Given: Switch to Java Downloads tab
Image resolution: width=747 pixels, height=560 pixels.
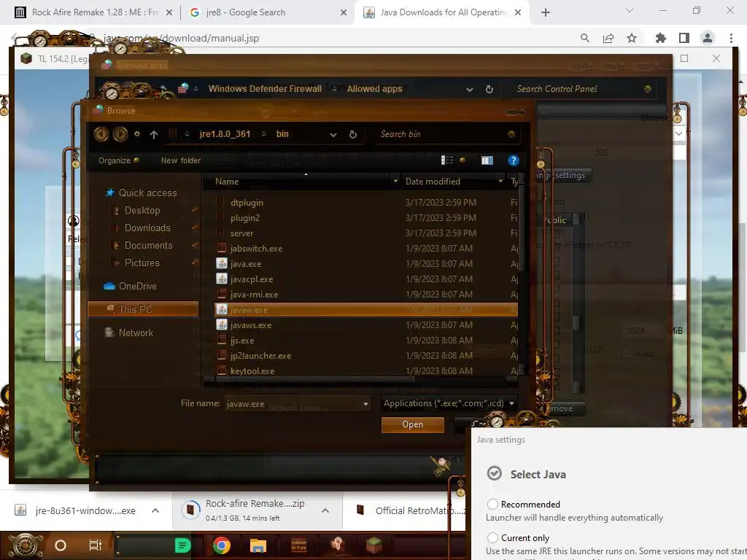Looking at the screenshot, I should click(441, 12).
